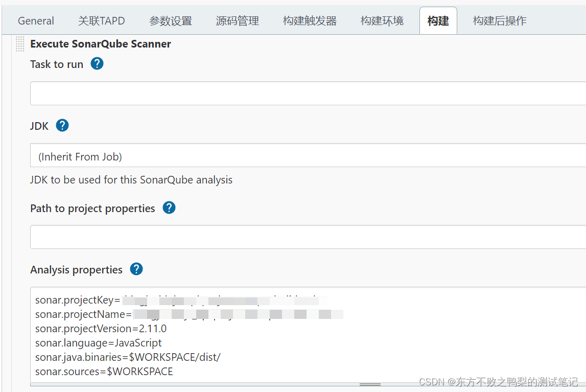Open the 源码管理 tab
Image resolution: width=586 pixels, height=392 pixels.
237,20
